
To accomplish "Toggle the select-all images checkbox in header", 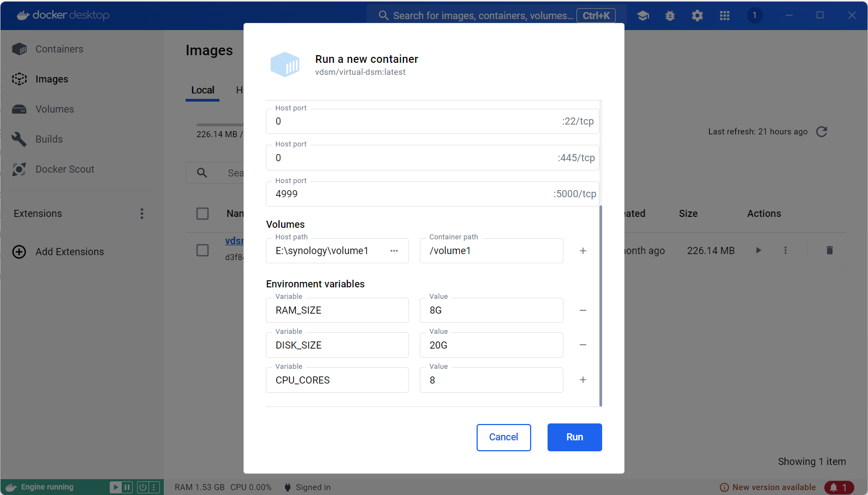I will point(203,214).
